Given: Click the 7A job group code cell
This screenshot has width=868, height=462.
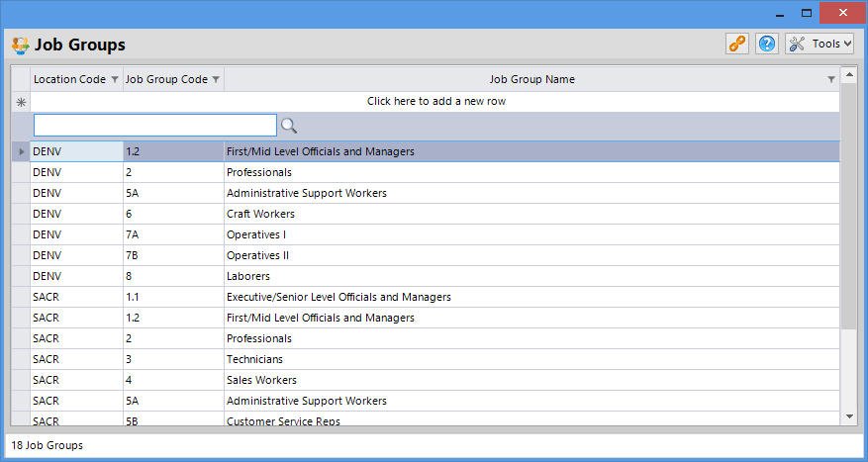Looking at the screenshot, I should pos(173,234).
